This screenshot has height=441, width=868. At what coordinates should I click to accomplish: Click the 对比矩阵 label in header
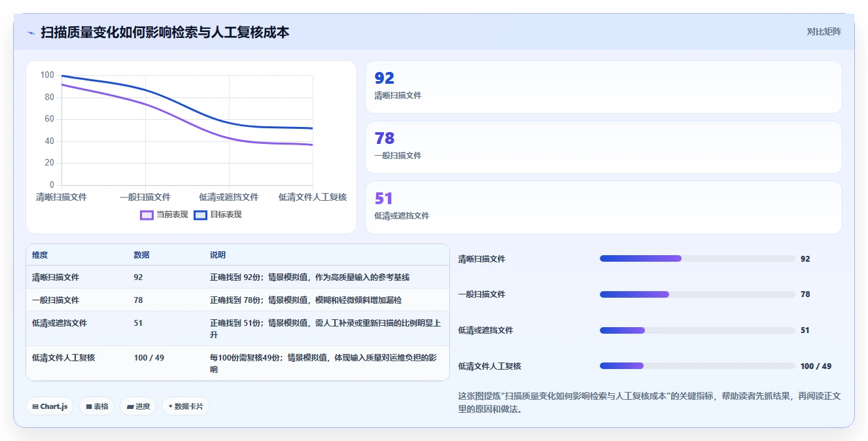pyautogui.click(x=824, y=31)
